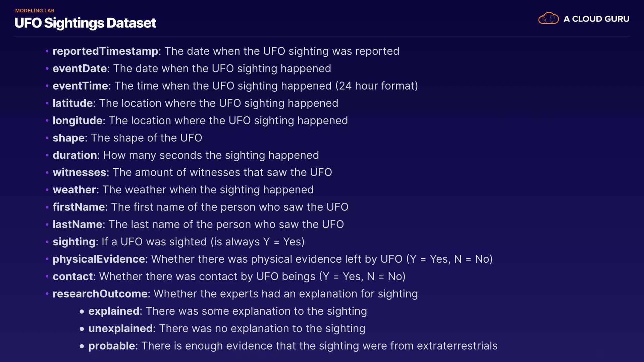Click the UFO Sightings Dataset title
The height and width of the screenshot is (362, 644).
[x=85, y=23]
